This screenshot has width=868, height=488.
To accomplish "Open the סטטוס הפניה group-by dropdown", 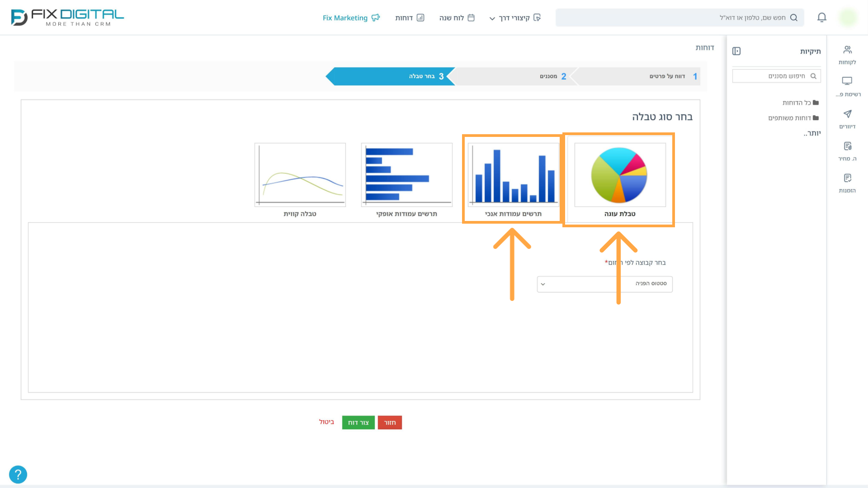I will pos(604,284).
